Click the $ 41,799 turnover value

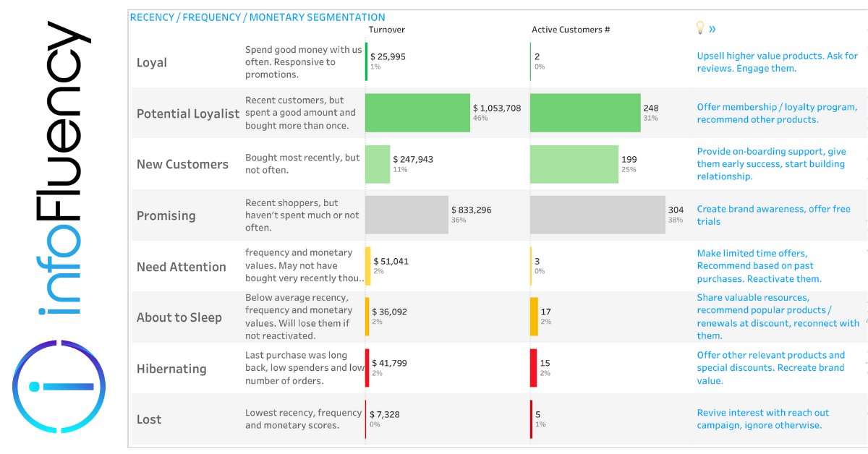click(390, 363)
